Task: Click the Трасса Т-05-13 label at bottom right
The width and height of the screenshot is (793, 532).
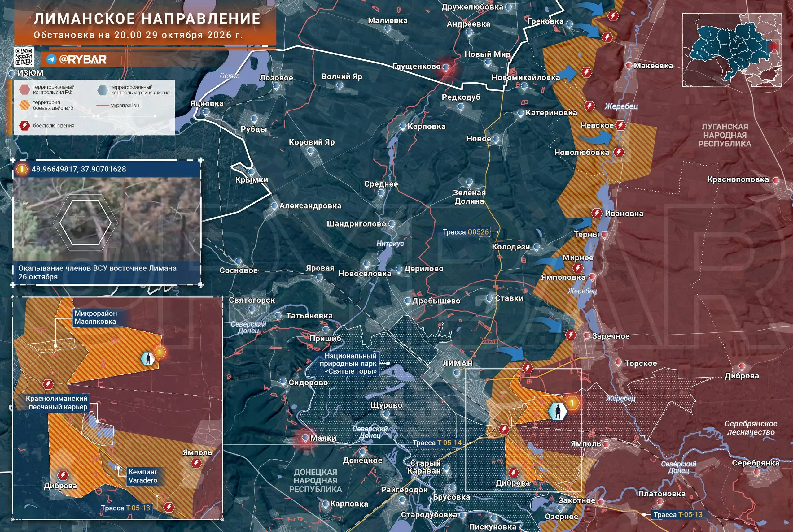Action: (677, 515)
